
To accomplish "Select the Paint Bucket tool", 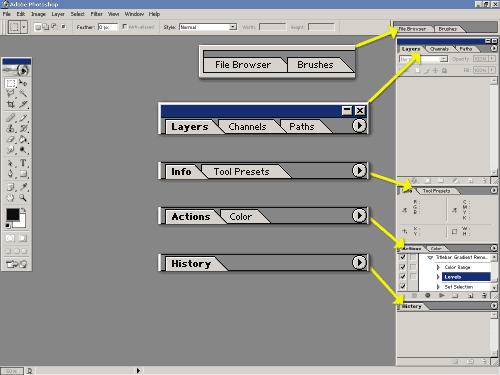I will pos(23,139).
